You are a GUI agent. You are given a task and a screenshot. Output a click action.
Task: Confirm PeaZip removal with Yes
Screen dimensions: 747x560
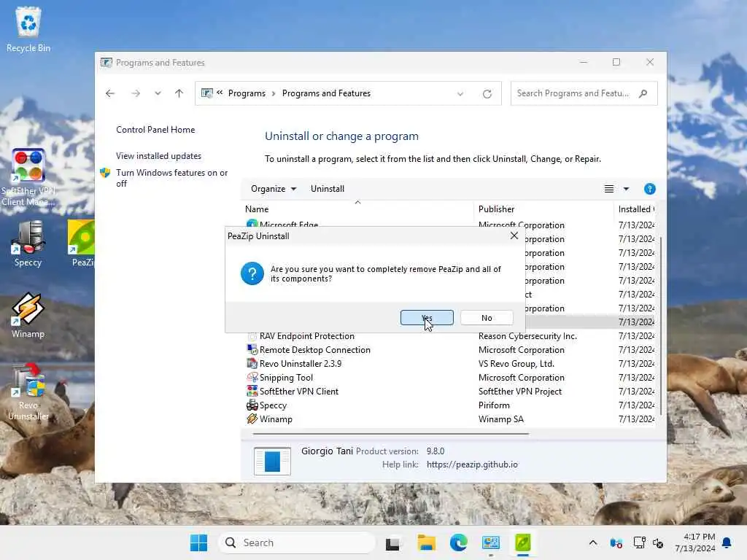tap(427, 318)
